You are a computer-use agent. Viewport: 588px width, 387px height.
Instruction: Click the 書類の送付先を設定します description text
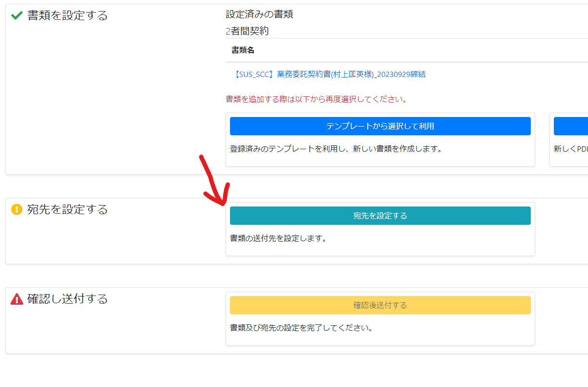278,238
